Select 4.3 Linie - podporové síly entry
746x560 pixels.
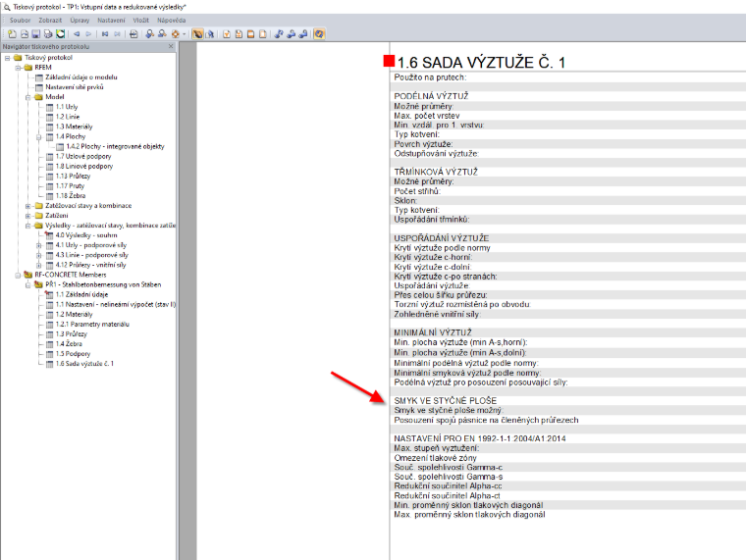pos(92,255)
